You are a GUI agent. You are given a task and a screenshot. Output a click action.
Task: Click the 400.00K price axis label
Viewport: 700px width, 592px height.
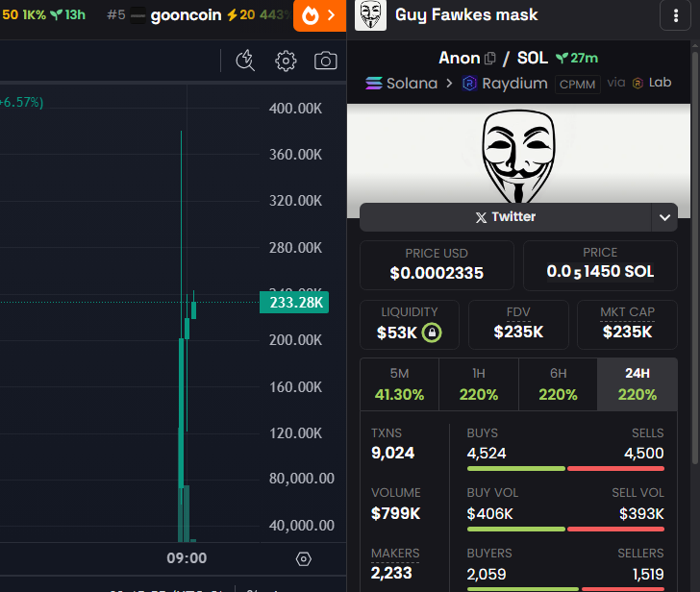point(295,109)
